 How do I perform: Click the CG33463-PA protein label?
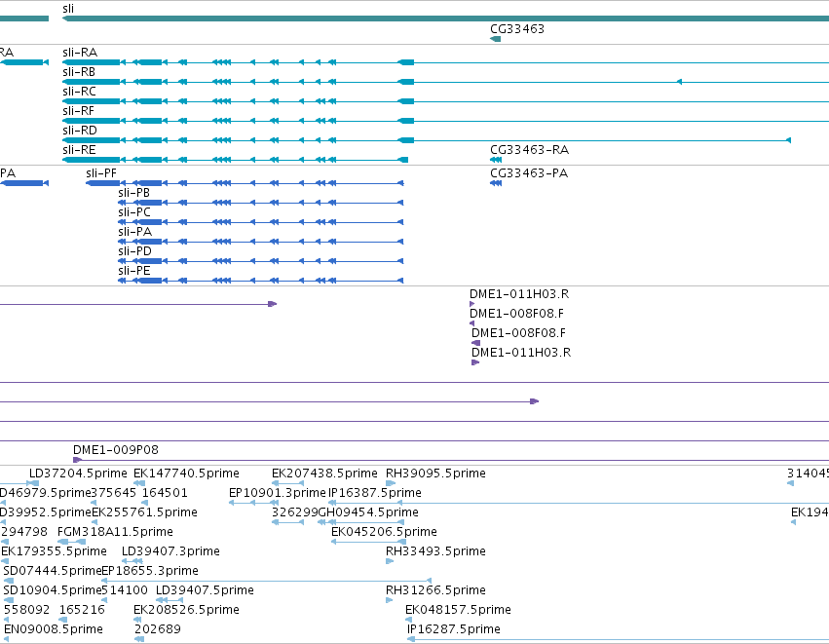coord(529,173)
